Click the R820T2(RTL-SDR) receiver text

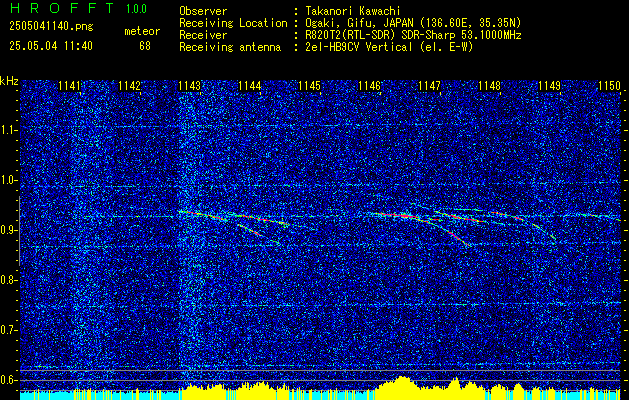[x=413, y=35]
